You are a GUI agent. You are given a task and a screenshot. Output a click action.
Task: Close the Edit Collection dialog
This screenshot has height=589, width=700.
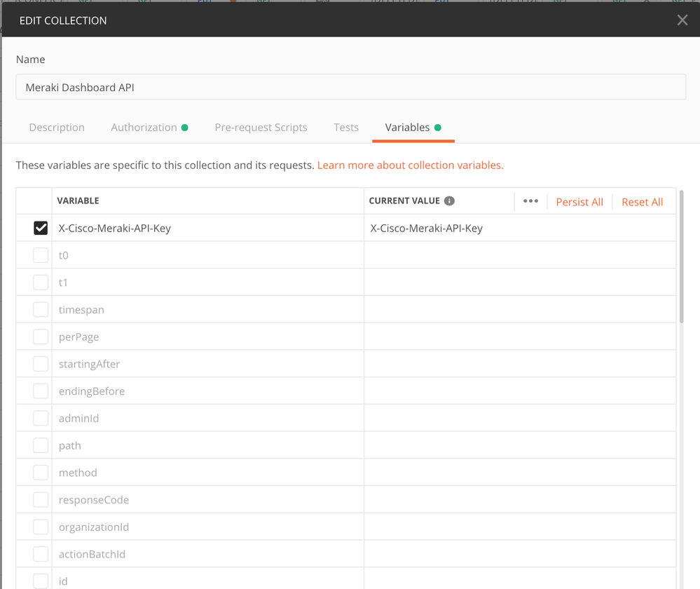(682, 20)
